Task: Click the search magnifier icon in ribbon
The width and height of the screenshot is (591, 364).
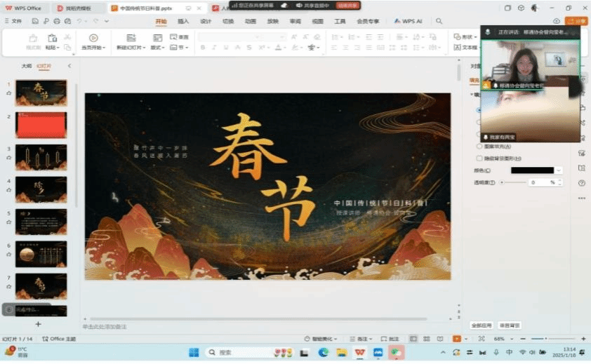Action: coord(439,22)
